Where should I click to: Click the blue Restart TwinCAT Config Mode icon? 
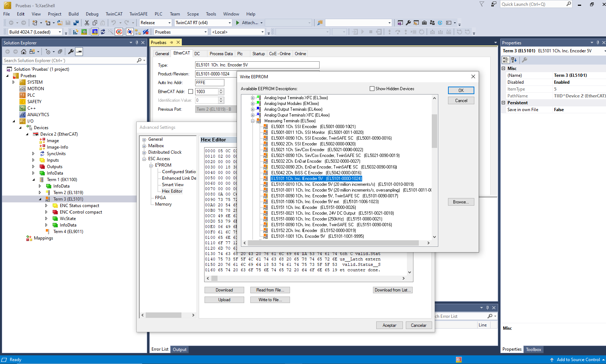coord(95,32)
